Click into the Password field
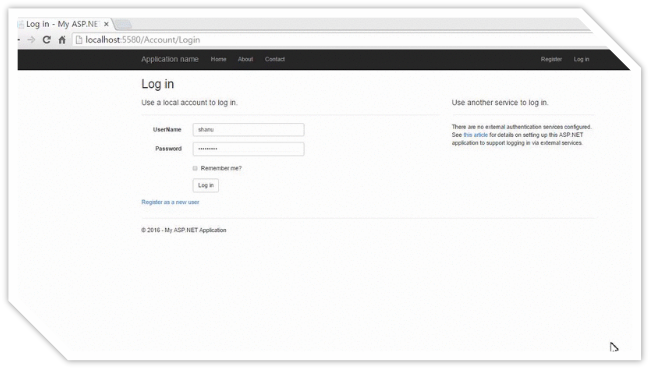The image size is (650, 369). (248, 149)
